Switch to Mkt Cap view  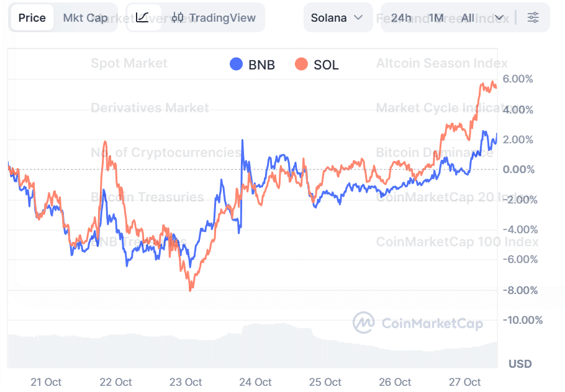pos(85,17)
